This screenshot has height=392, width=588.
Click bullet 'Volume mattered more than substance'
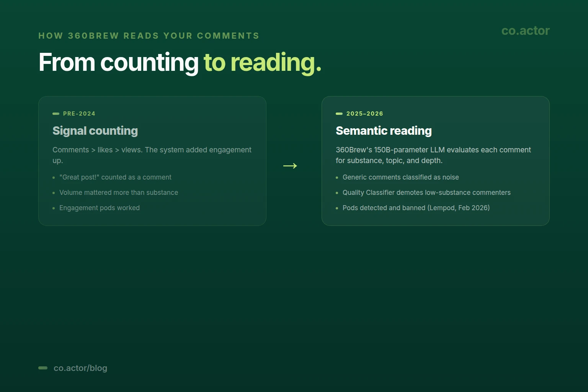coord(119,193)
